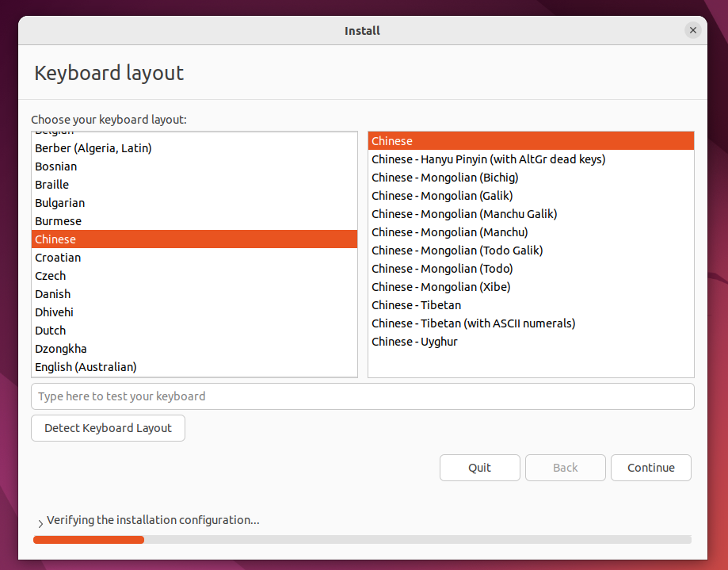Select Chinese - Tibetan variant
This screenshot has height=570, width=728.
[531, 305]
